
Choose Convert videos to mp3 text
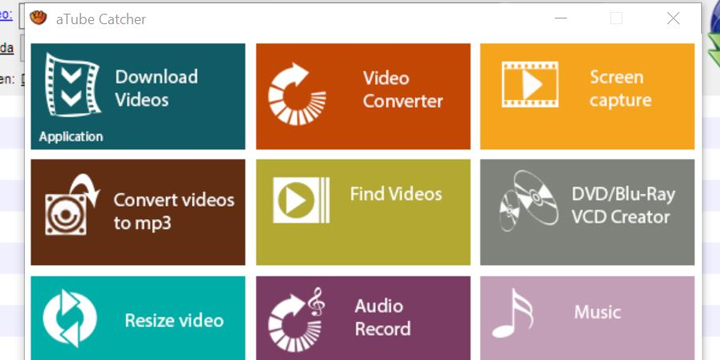coord(174,211)
